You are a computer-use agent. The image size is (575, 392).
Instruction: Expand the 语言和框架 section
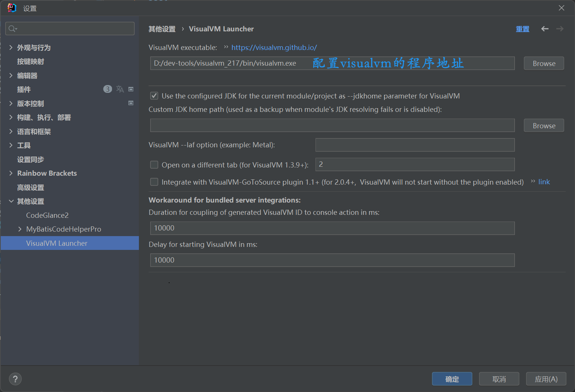tap(11, 131)
